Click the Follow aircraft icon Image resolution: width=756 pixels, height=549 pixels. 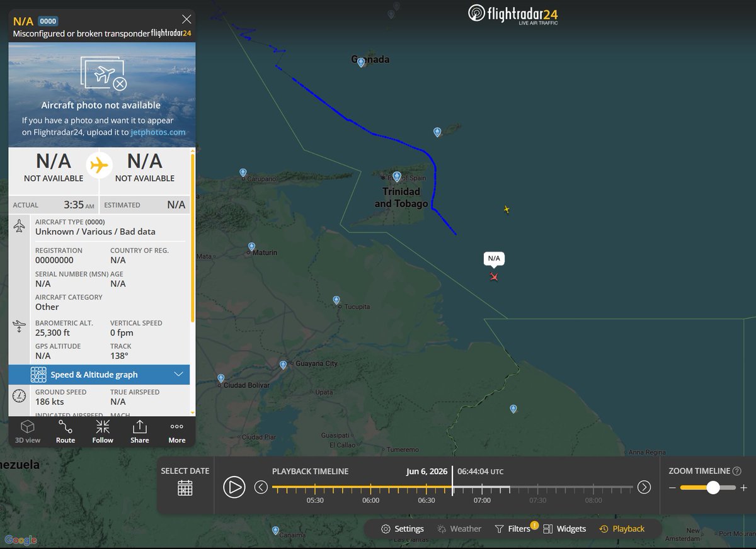coord(103,431)
